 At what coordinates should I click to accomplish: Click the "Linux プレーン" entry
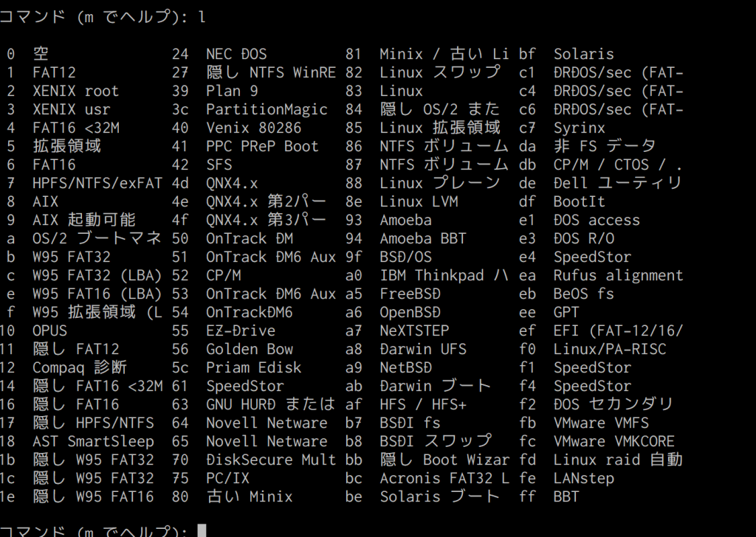[440, 183]
